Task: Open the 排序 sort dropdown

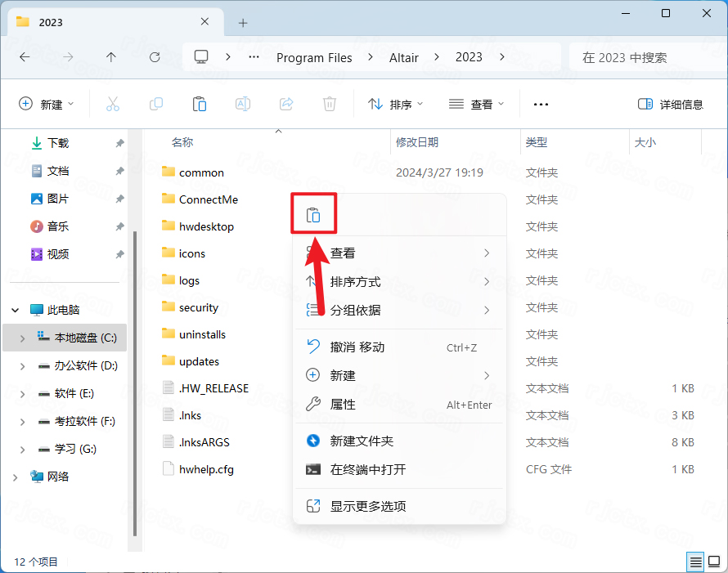Action: 395,104
